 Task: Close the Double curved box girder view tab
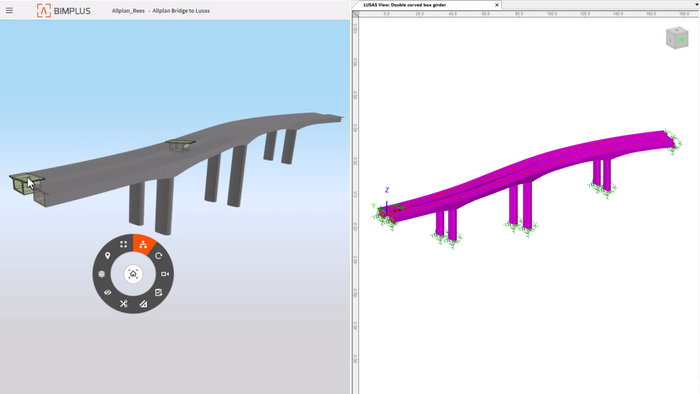tap(496, 5)
